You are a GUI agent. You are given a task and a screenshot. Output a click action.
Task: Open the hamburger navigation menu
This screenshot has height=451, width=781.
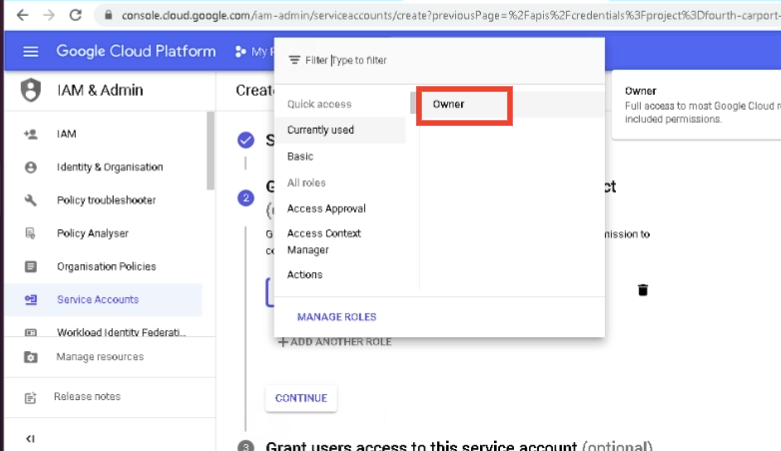tap(30, 51)
